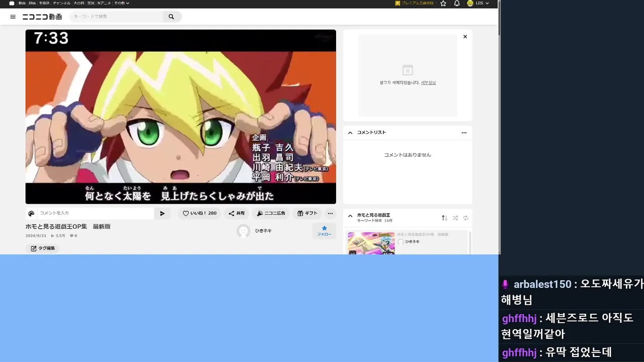This screenshot has width=644, height=362.
Task: Open the チャンネル link in top bar
Action: click(x=61, y=3)
